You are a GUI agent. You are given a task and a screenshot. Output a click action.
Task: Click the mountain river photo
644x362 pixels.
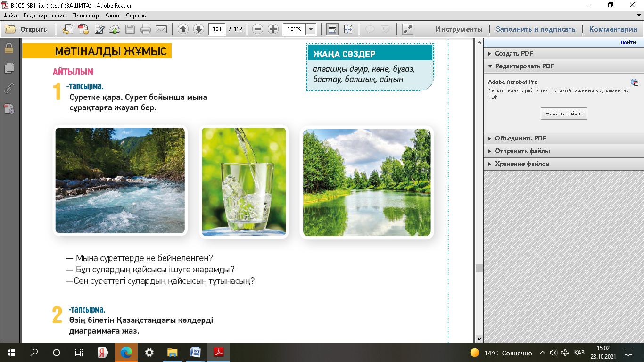click(x=120, y=181)
